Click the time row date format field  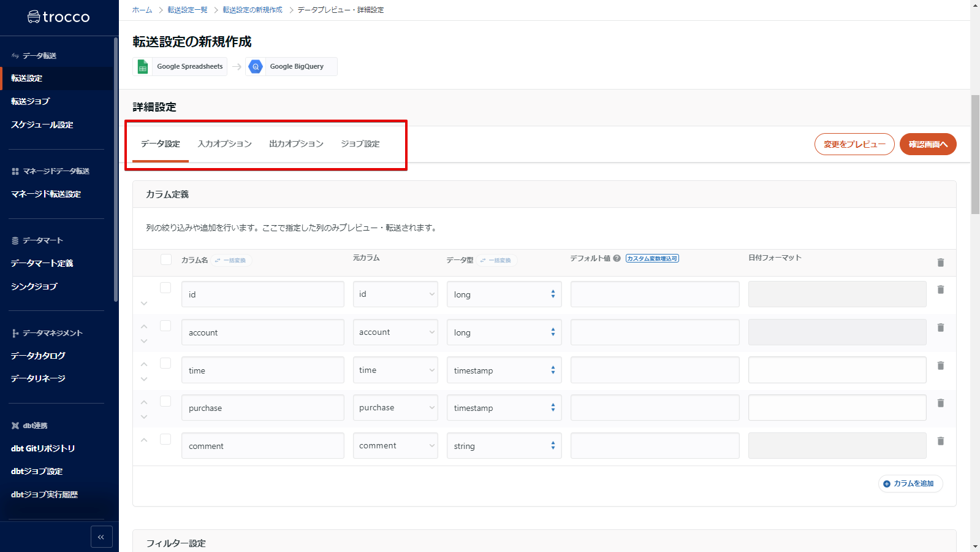click(x=837, y=370)
